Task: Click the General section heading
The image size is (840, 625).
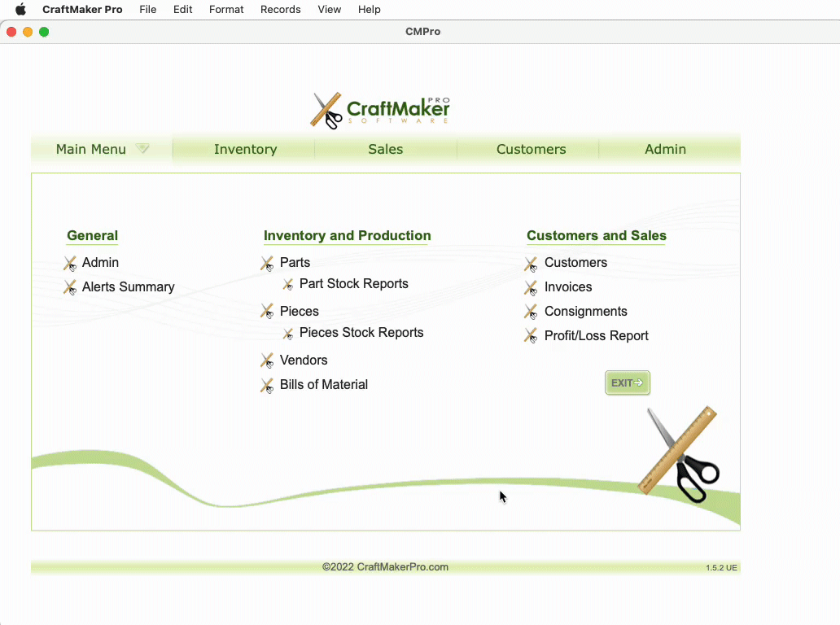Action: click(92, 236)
